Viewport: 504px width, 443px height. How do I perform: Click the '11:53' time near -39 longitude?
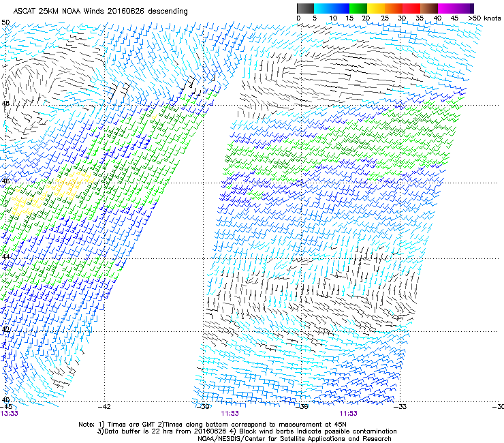(230, 414)
